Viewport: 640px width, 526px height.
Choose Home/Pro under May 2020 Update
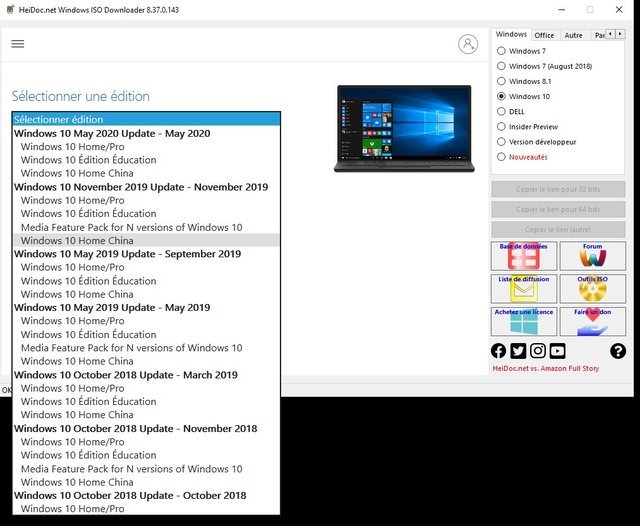[147, 146]
